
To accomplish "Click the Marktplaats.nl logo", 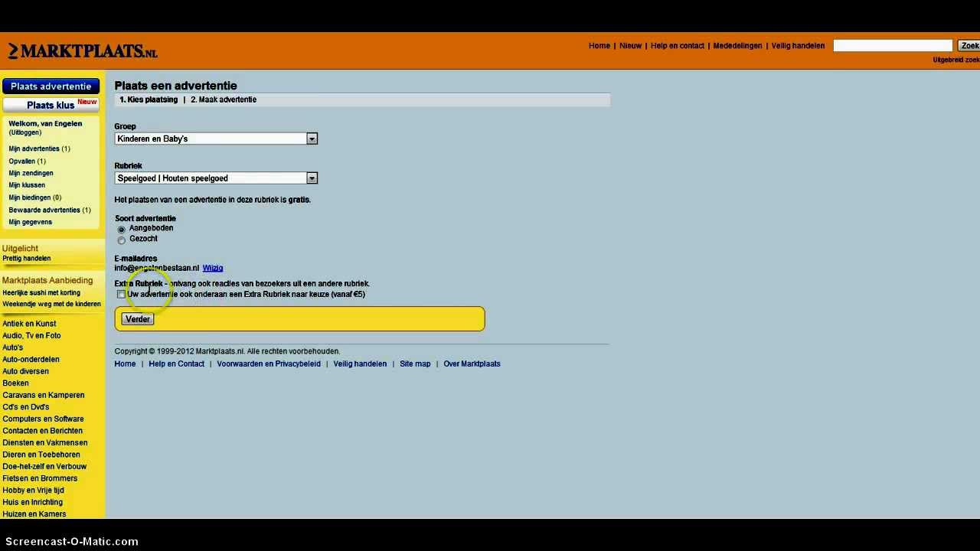I will point(83,51).
